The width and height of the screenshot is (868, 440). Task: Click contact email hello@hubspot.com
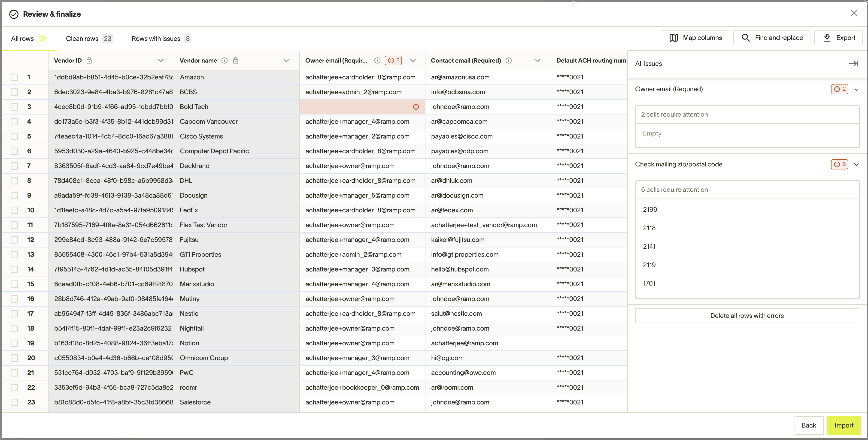point(460,269)
